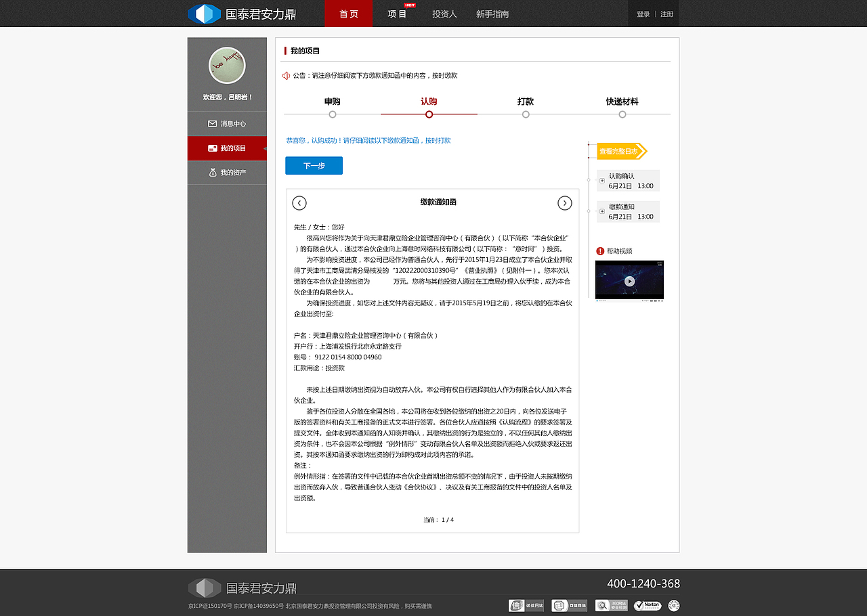Screen dimensions: 867x616
Task: Select the 申购 step circle
Action: click(x=332, y=115)
